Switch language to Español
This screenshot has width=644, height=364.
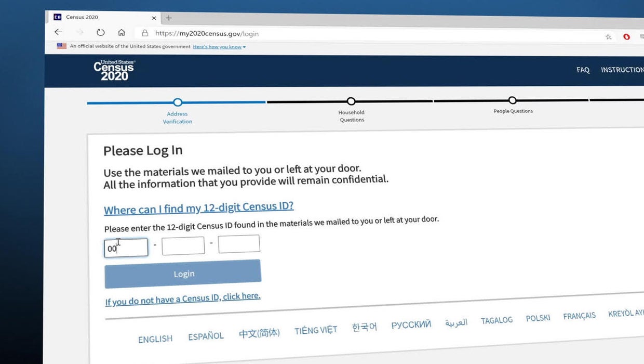pyautogui.click(x=206, y=336)
